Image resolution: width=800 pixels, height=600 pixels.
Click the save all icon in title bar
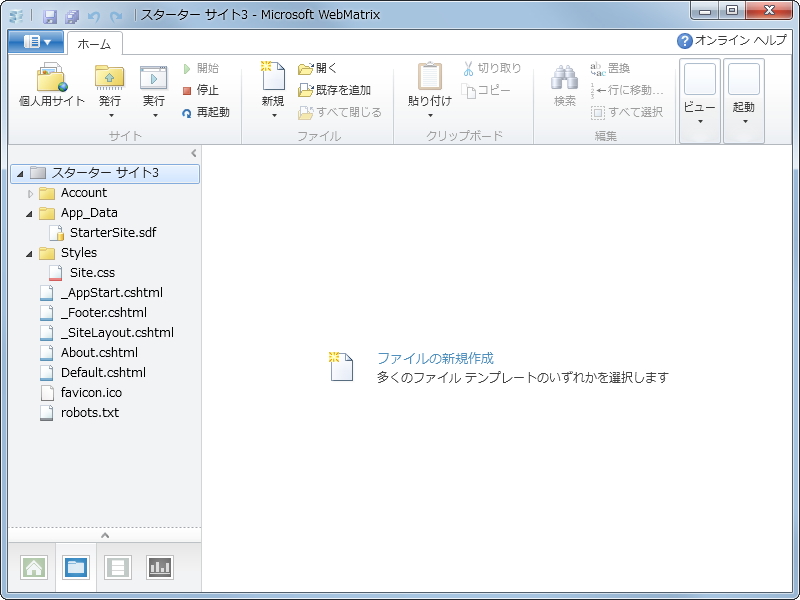click(x=72, y=16)
